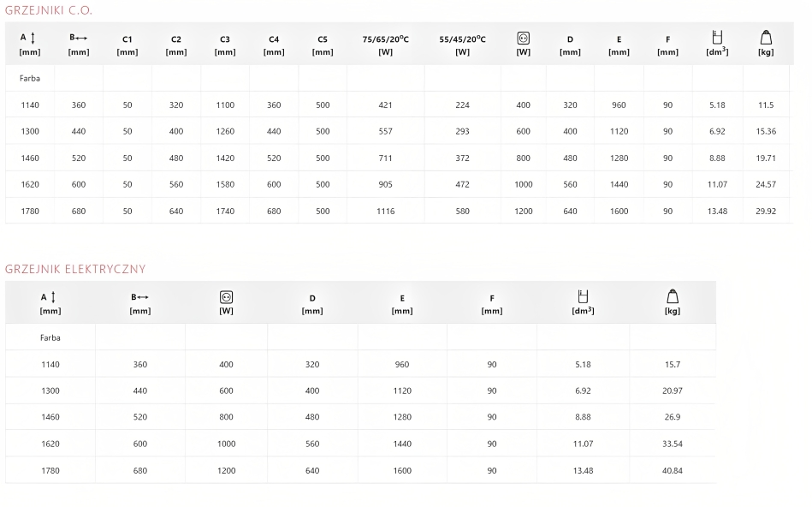
Task: Click the GRZEJNIKI C.O. section heading
Action: (48, 10)
